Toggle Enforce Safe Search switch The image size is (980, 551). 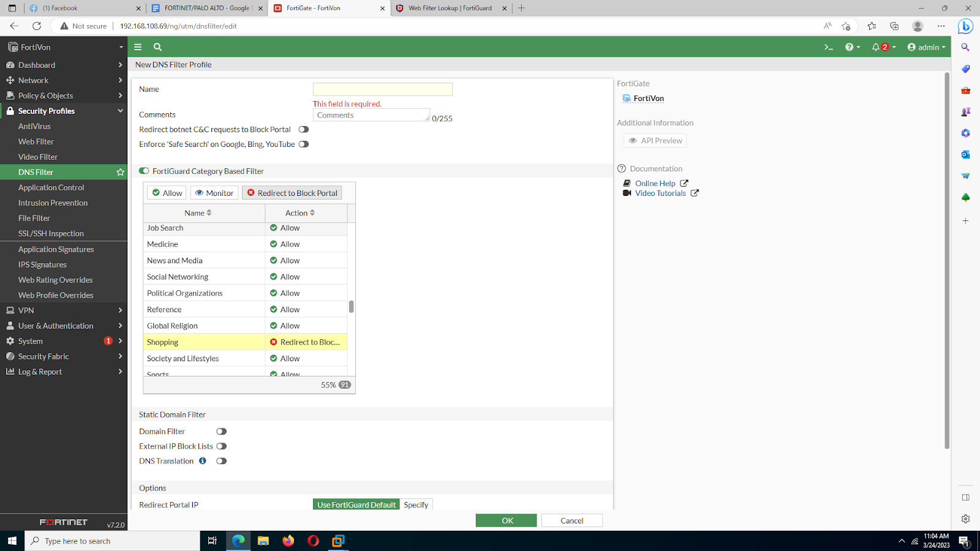point(304,144)
